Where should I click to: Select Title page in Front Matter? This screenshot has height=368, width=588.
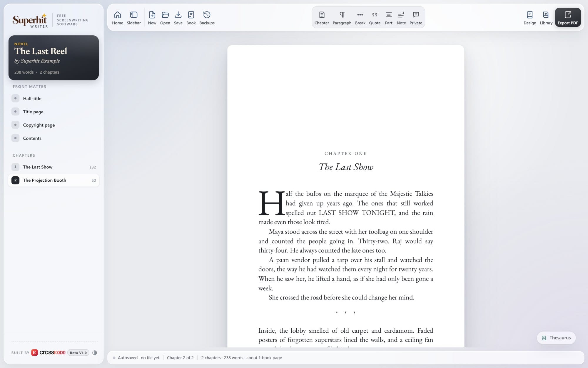54,112
